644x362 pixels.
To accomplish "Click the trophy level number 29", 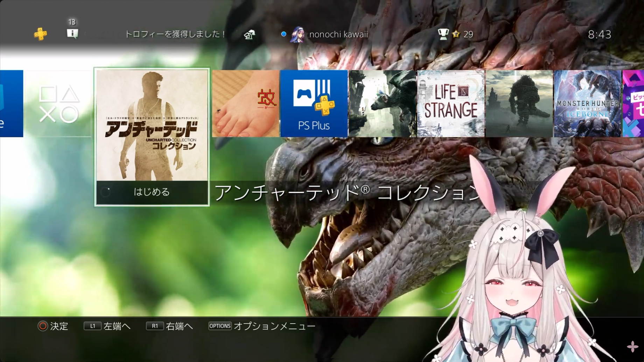I will coord(468,34).
